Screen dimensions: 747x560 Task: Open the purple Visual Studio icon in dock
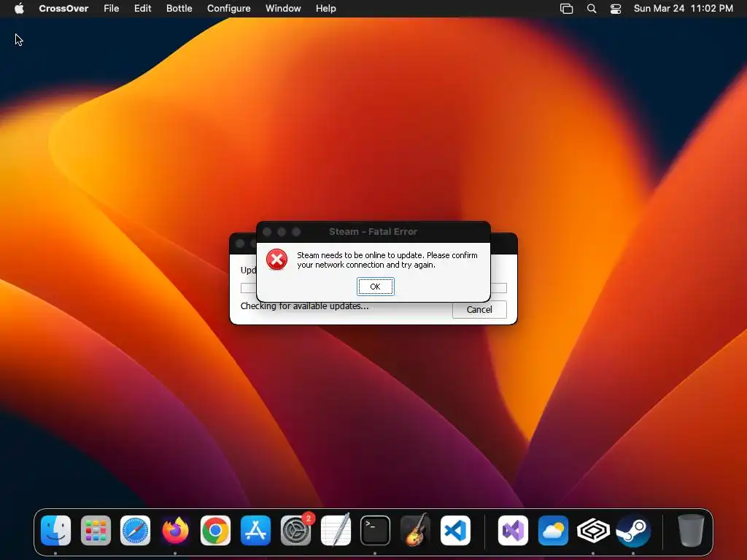[x=513, y=531]
